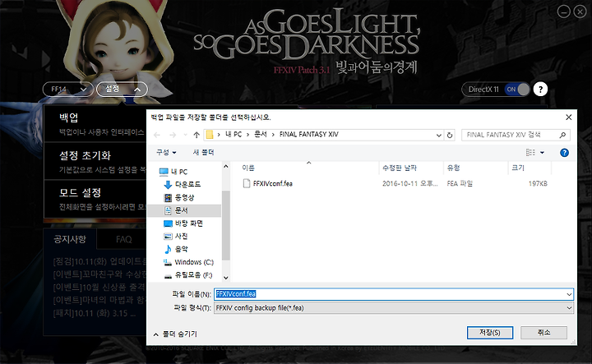Expand the file name dropdown arrow

pyautogui.click(x=569, y=294)
